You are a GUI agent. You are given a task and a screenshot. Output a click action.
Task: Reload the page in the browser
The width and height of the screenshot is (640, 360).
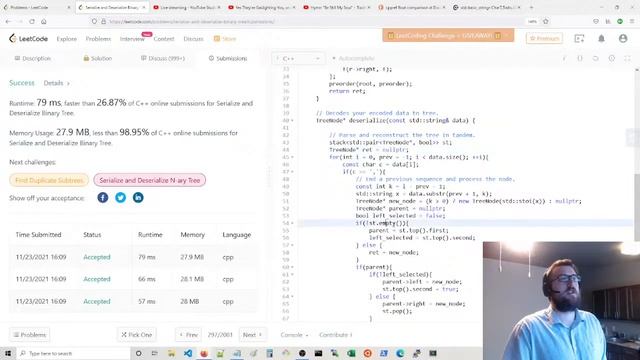pyautogui.click(x=32, y=21)
